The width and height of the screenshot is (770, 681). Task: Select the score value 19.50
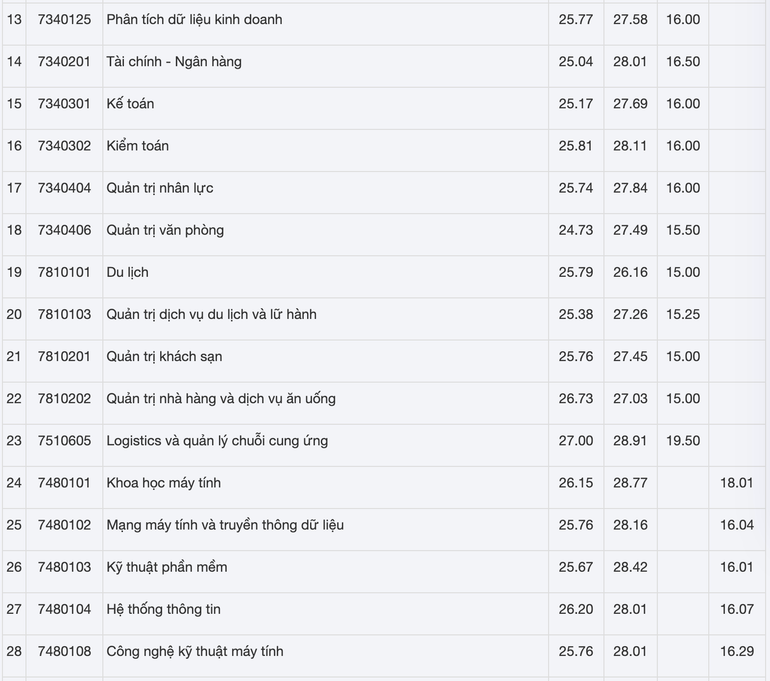(683, 440)
